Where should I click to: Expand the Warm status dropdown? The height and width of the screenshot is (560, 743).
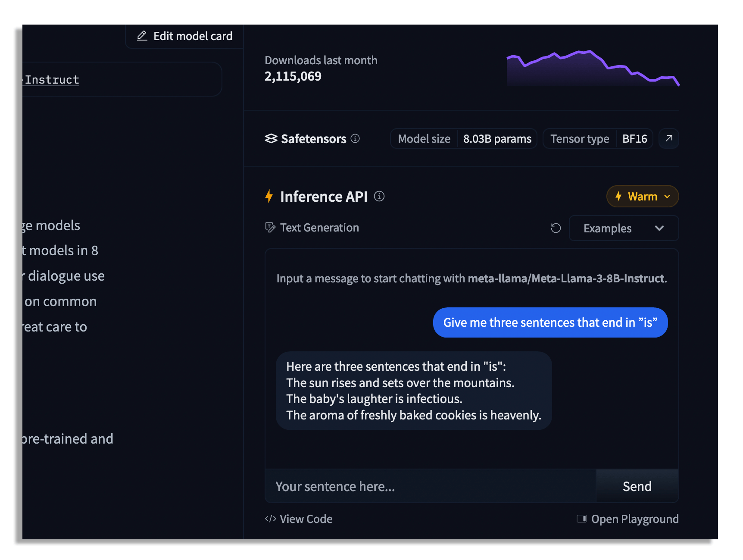tap(642, 197)
